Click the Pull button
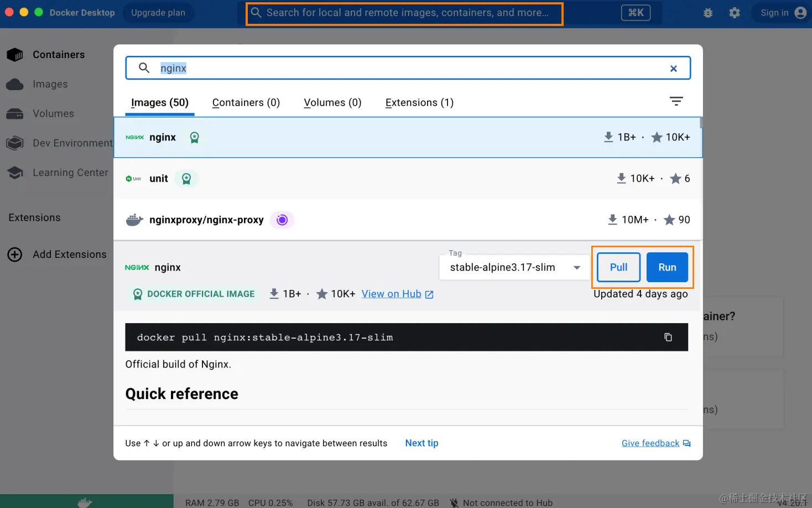This screenshot has height=508, width=812. 618,267
